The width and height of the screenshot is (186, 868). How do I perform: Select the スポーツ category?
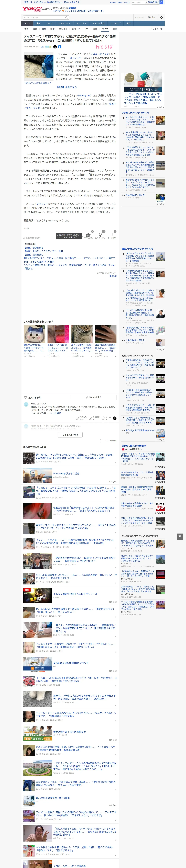76,29
